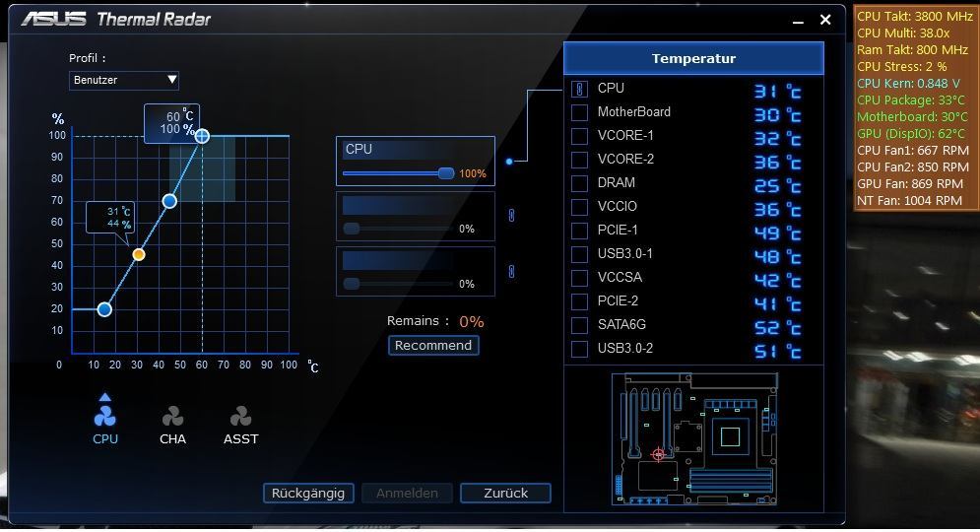This screenshot has height=532, width=980.
Task: Toggle the CPU temperature source checkbox
Action: click(579, 89)
